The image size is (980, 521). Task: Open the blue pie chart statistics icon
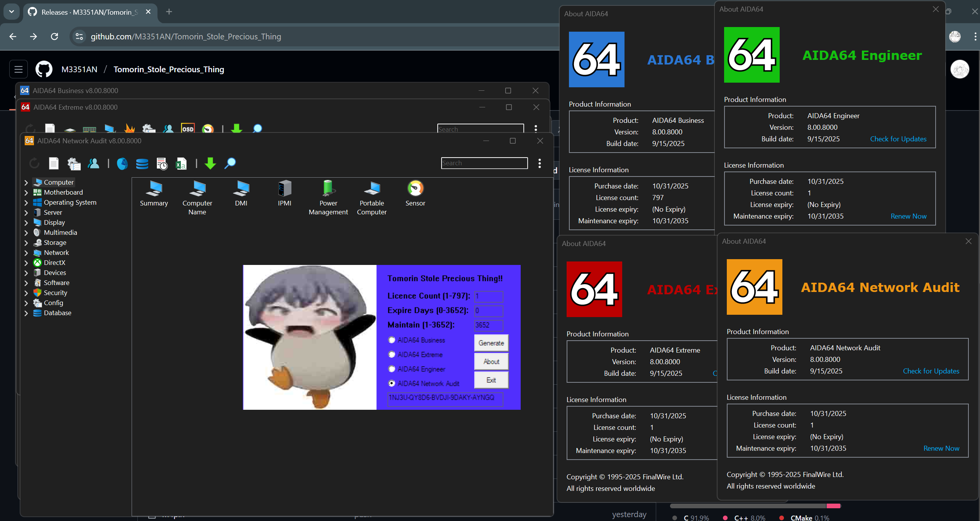coord(122,163)
